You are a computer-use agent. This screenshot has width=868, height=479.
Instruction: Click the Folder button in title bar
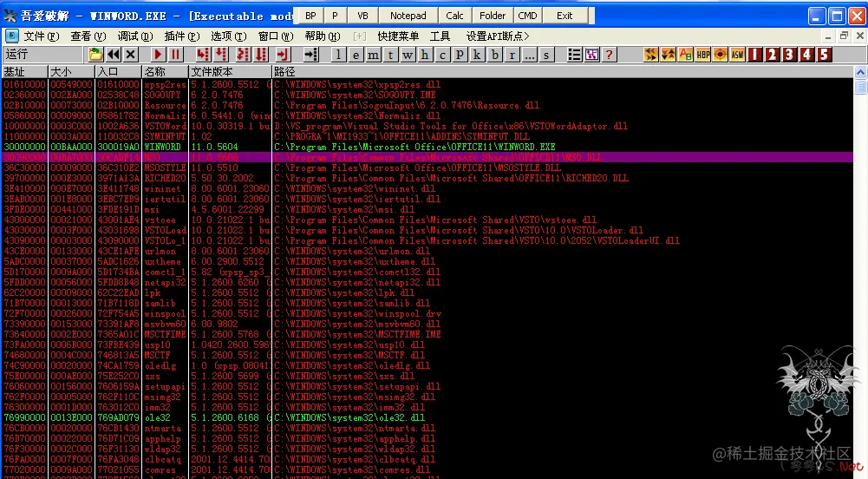[493, 16]
